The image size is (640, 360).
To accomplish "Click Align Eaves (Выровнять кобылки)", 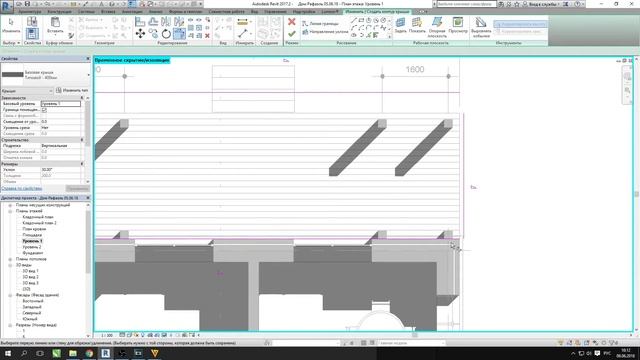I will (x=481, y=27).
